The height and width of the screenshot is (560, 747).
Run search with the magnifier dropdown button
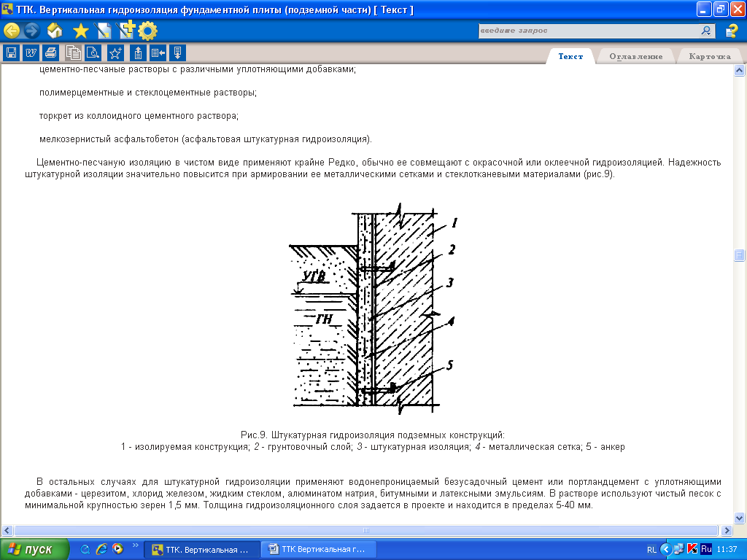[x=707, y=31]
